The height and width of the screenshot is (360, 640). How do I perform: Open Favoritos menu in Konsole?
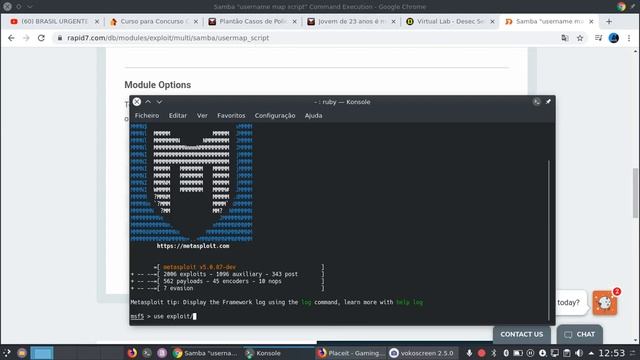pos(231,116)
